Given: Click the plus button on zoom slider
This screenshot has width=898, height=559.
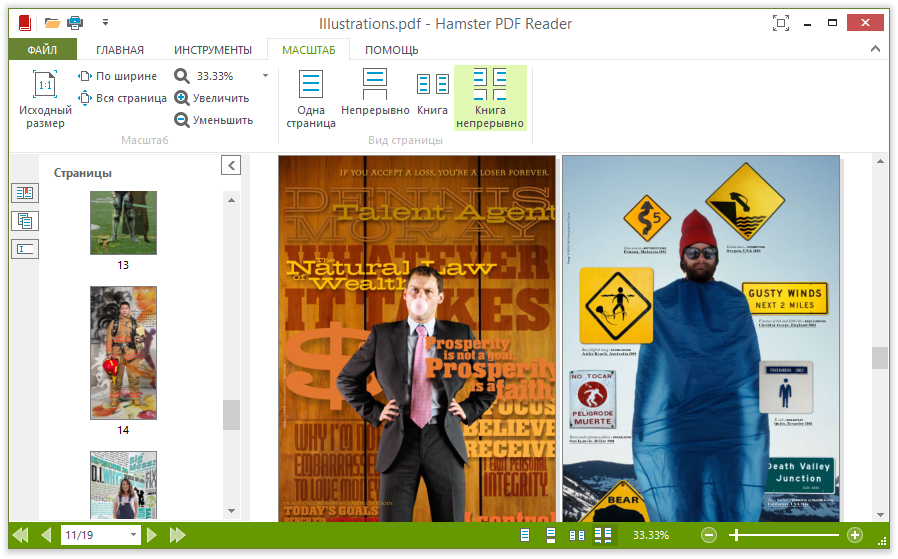Looking at the screenshot, I should 855,535.
